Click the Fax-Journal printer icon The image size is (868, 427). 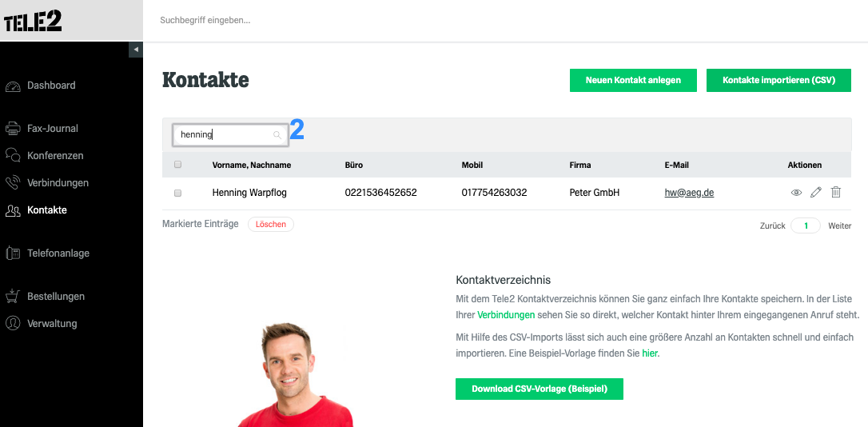click(x=13, y=129)
